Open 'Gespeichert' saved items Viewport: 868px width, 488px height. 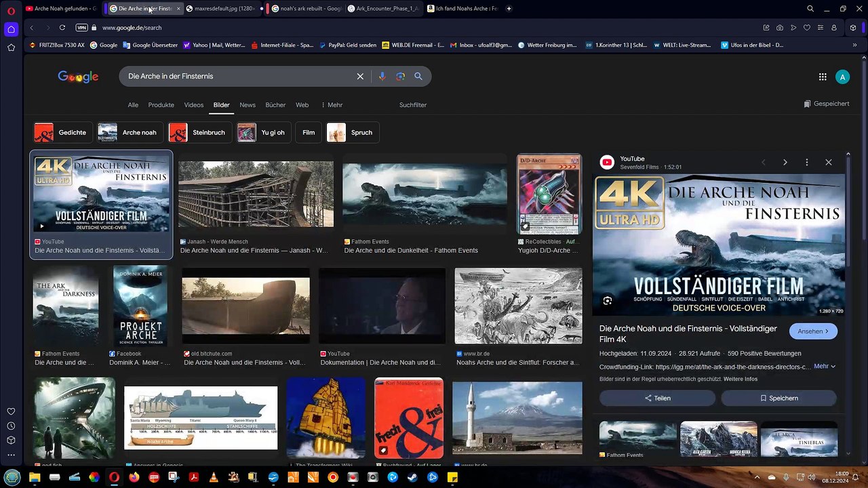click(827, 104)
